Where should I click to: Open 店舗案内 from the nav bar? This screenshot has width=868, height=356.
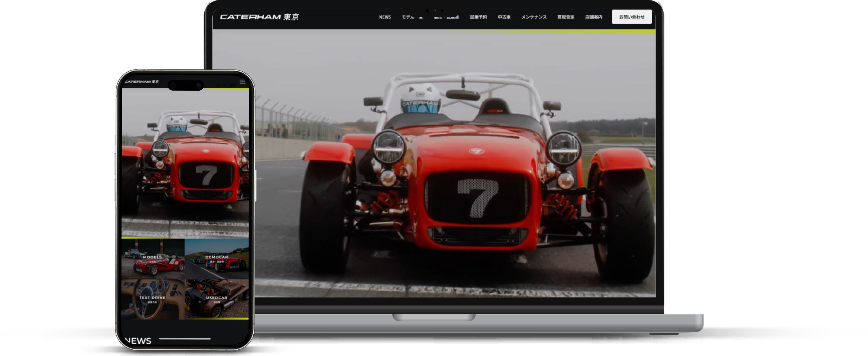593,17
